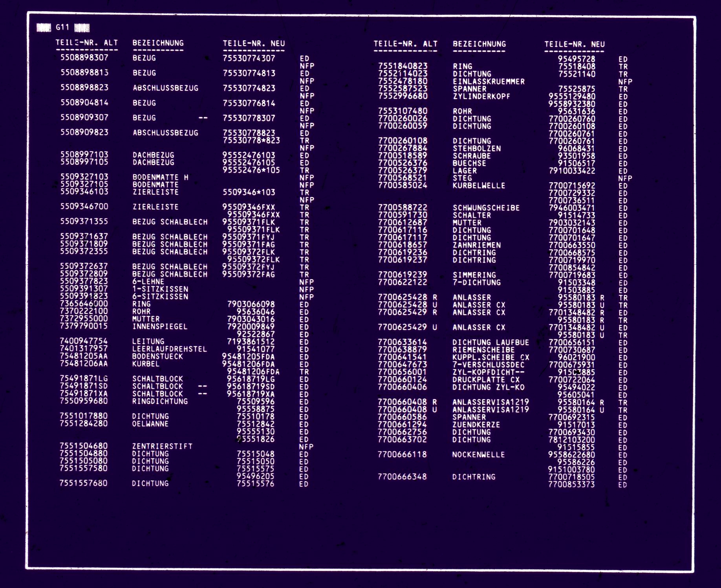Screen dimensions: 721x588
Task: Click old part number 7700666348
Action: [x=402, y=476]
